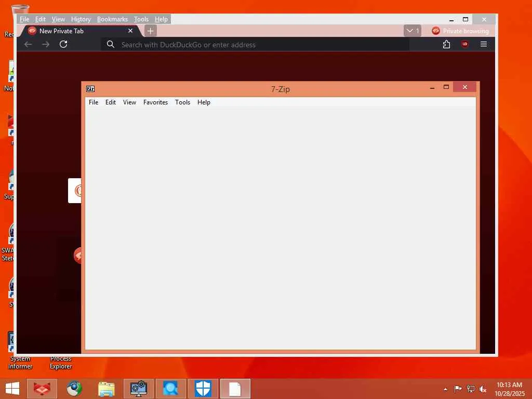Open the blue shield taskbar app

point(203,389)
